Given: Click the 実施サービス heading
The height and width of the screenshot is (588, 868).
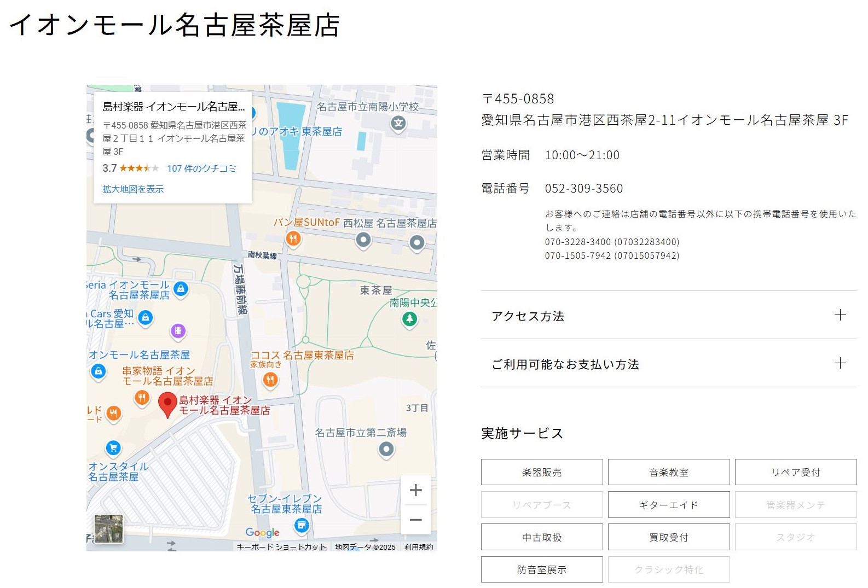Looking at the screenshot, I should tap(522, 433).
